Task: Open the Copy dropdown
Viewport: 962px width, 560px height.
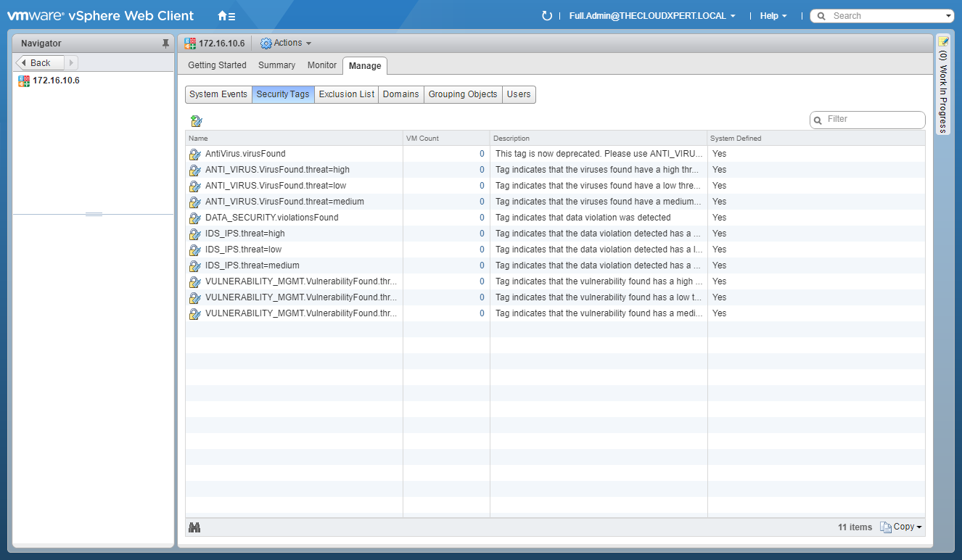Action: pos(901,527)
